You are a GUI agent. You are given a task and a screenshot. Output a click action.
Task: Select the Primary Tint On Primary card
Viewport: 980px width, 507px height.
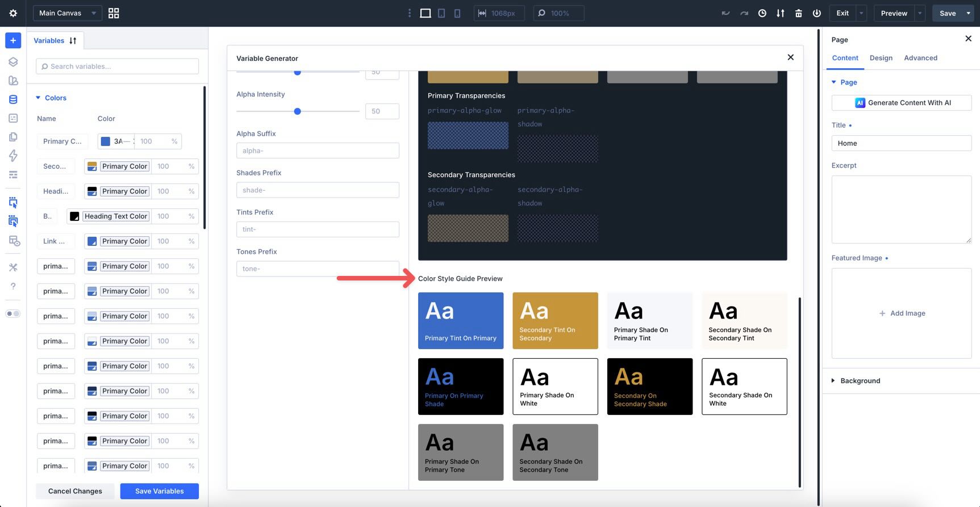(x=461, y=321)
